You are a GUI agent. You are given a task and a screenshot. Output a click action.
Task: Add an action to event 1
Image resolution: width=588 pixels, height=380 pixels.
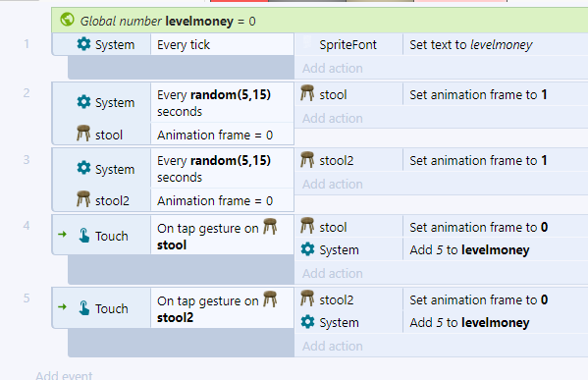tap(333, 69)
